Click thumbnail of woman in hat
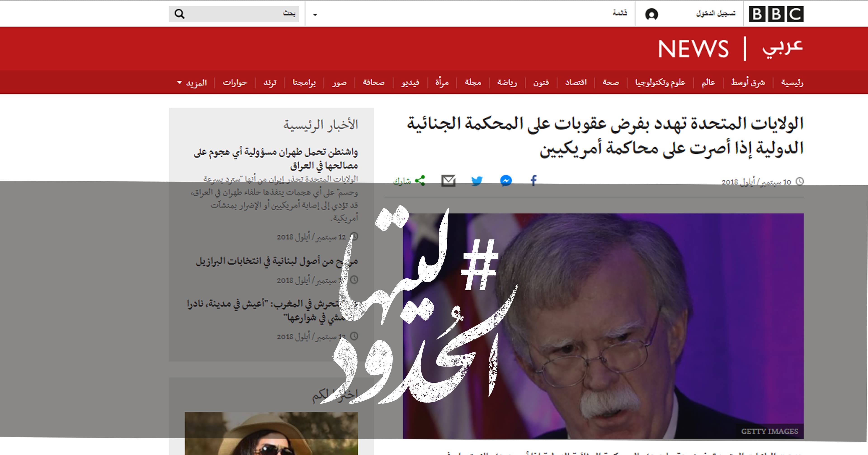 [x=271, y=434]
